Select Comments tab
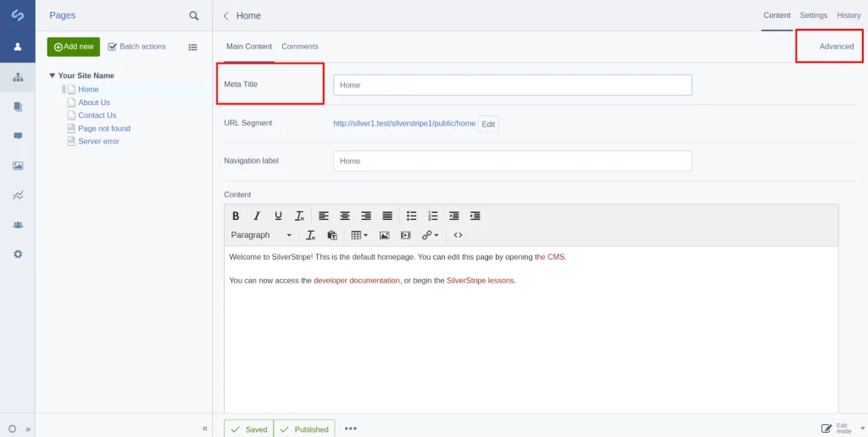The height and width of the screenshot is (437, 868). 299,47
